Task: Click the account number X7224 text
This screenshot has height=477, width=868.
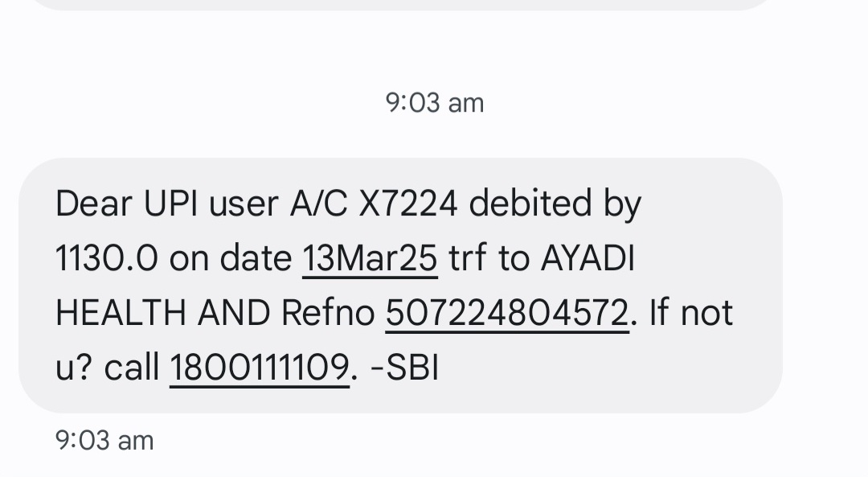Action: [407, 204]
